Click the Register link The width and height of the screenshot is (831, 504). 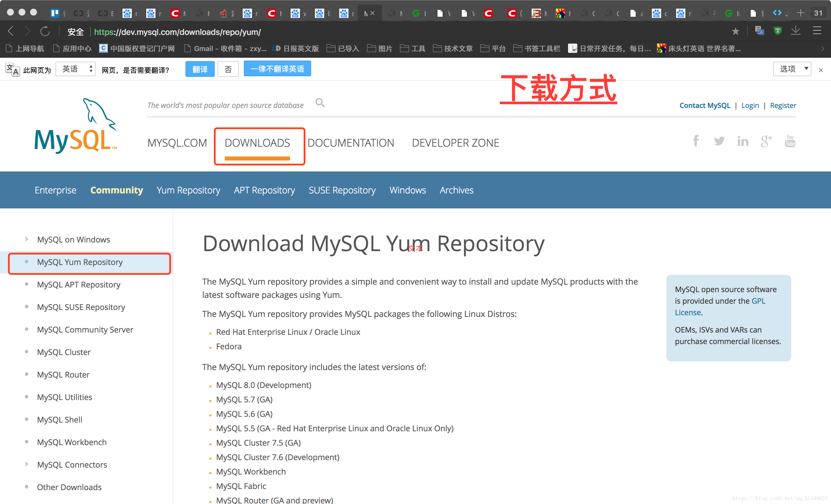[x=783, y=105]
